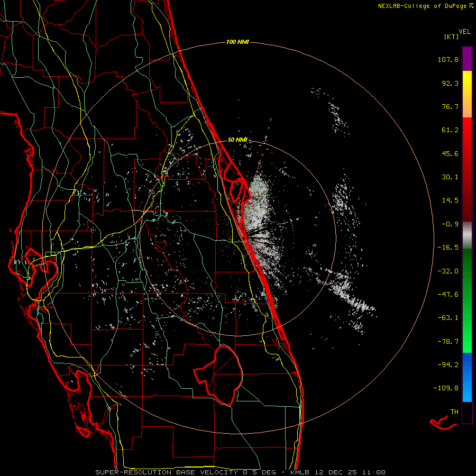Click the -78.7 legend value
Viewport: 476px width, 476px height.
pyautogui.click(x=448, y=342)
